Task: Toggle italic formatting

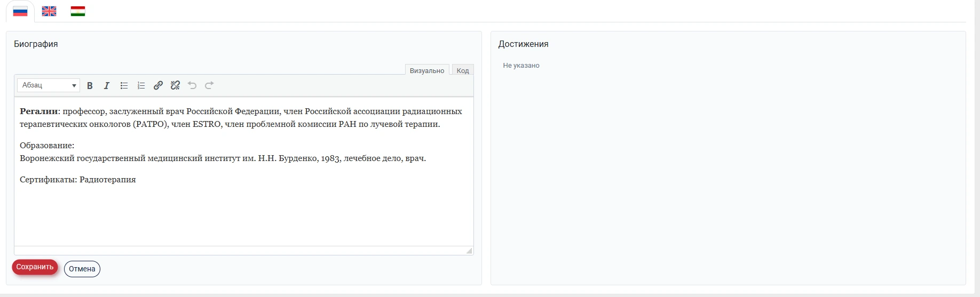Action: point(107,85)
